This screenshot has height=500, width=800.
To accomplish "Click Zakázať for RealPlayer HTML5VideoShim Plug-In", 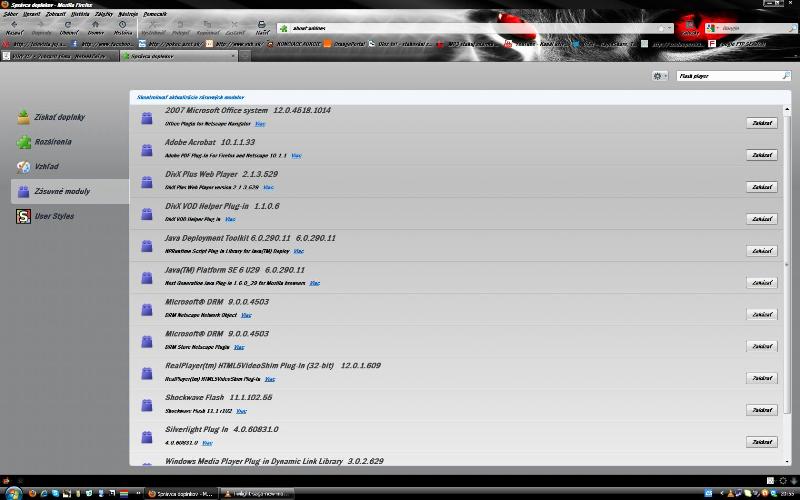I will [x=762, y=378].
